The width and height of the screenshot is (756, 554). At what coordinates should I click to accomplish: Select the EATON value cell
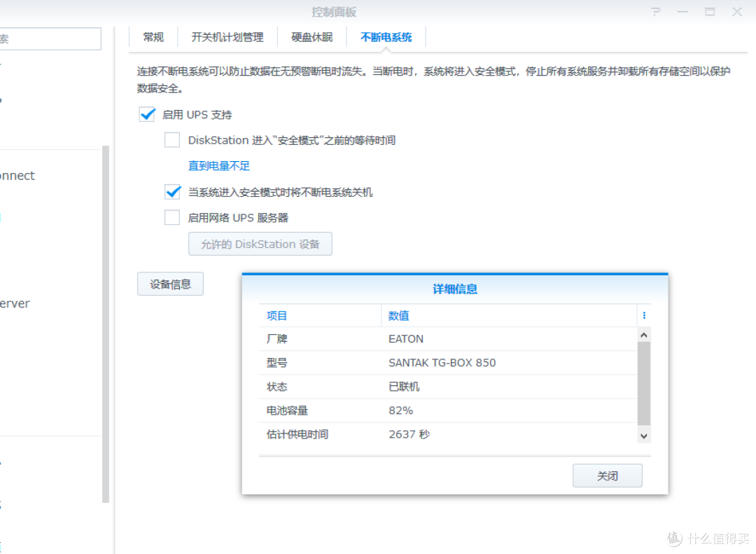point(406,339)
